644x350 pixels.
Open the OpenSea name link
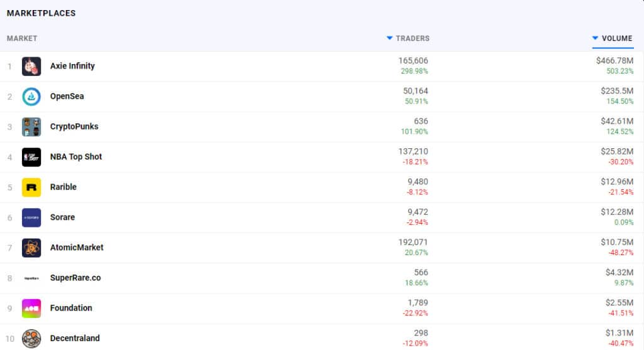67,96
